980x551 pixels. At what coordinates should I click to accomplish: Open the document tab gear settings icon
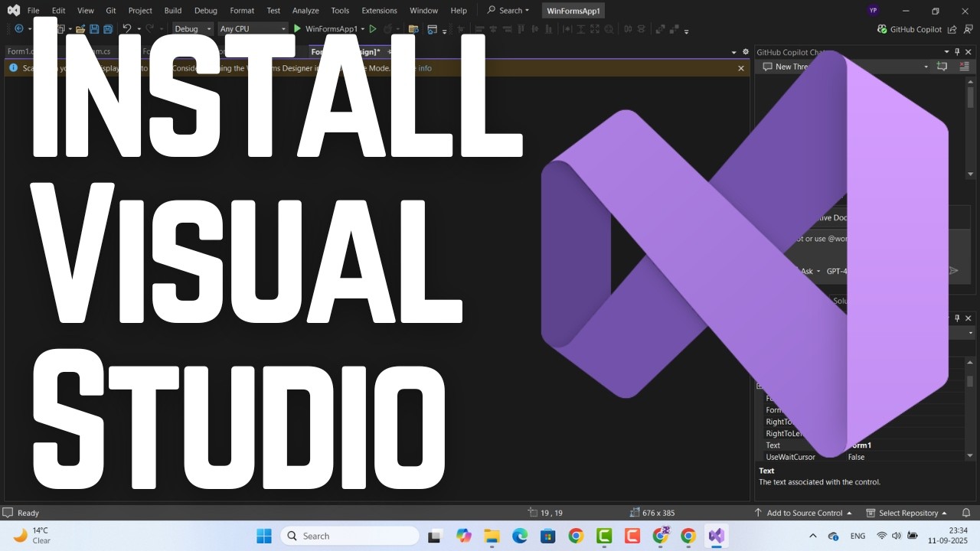click(746, 52)
